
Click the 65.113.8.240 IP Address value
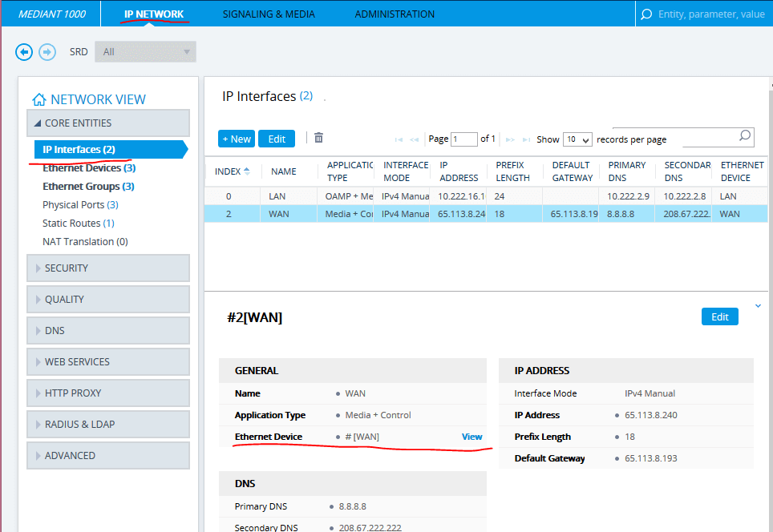(651, 415)
